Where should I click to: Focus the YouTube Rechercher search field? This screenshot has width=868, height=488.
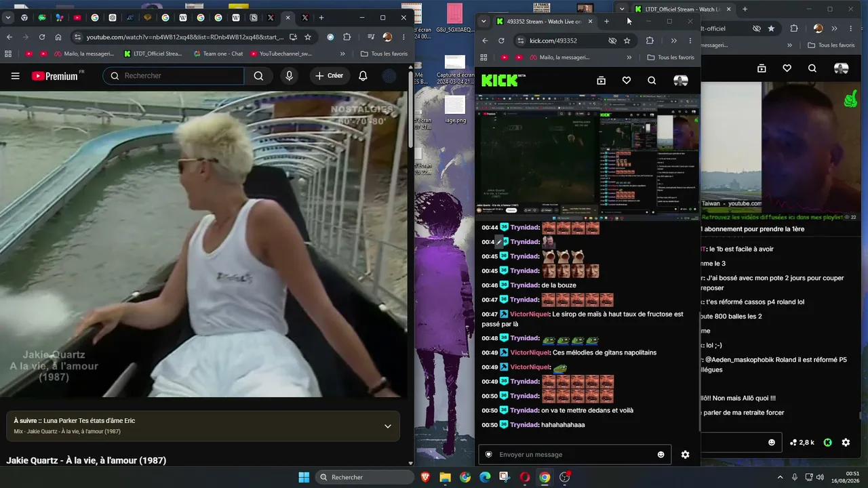(x=174, y=76)
